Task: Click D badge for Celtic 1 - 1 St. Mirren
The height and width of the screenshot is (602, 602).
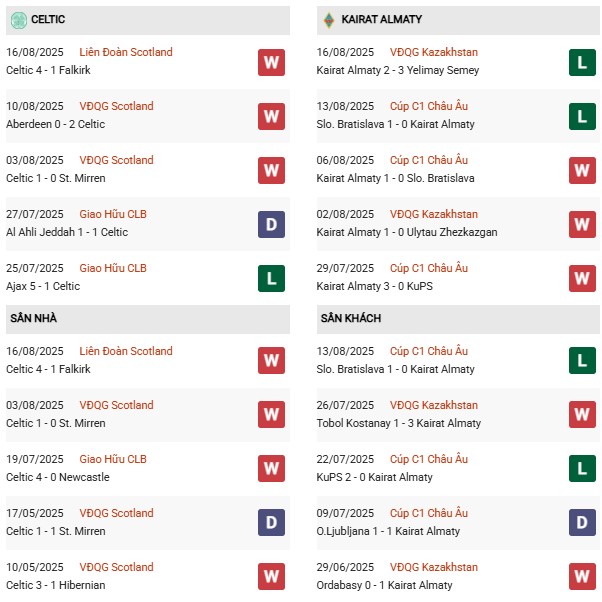Action: point(270,523)
